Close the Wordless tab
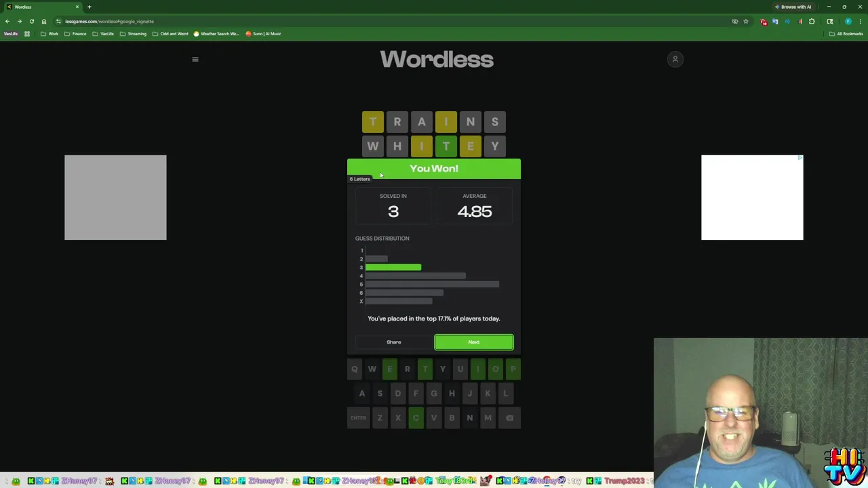The width and height of the screenshot is (868, 488). tap(77, 7)
